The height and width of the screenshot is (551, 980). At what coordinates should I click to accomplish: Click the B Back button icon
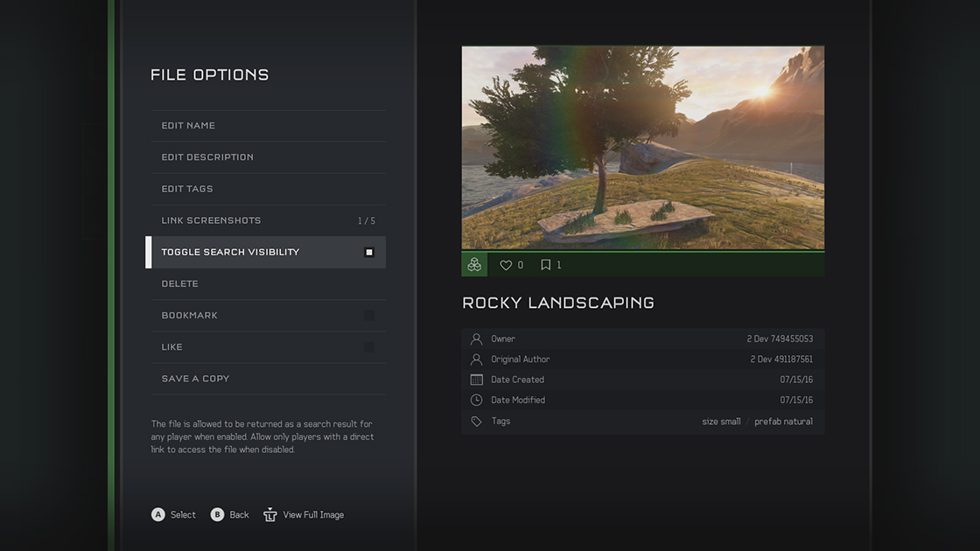[x=217, y=514]
